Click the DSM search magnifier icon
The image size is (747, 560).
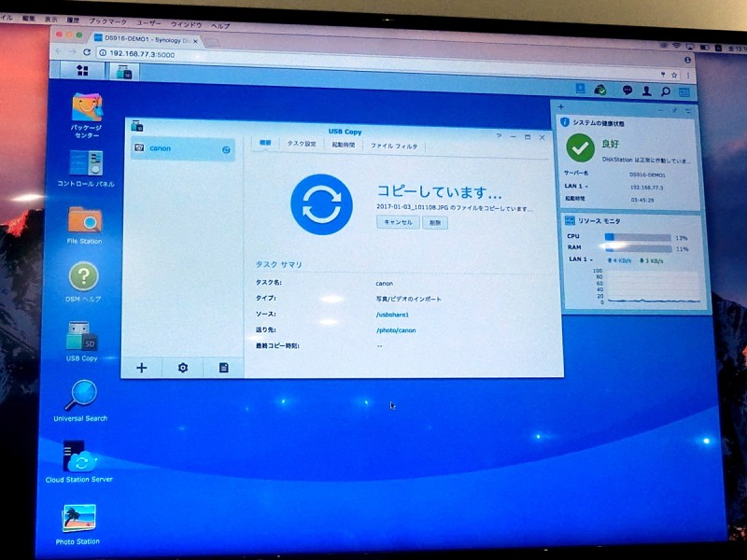tap(666, 91)
